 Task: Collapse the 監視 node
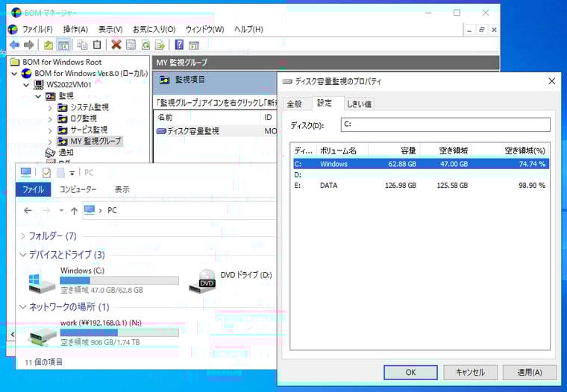coord(38,96)
